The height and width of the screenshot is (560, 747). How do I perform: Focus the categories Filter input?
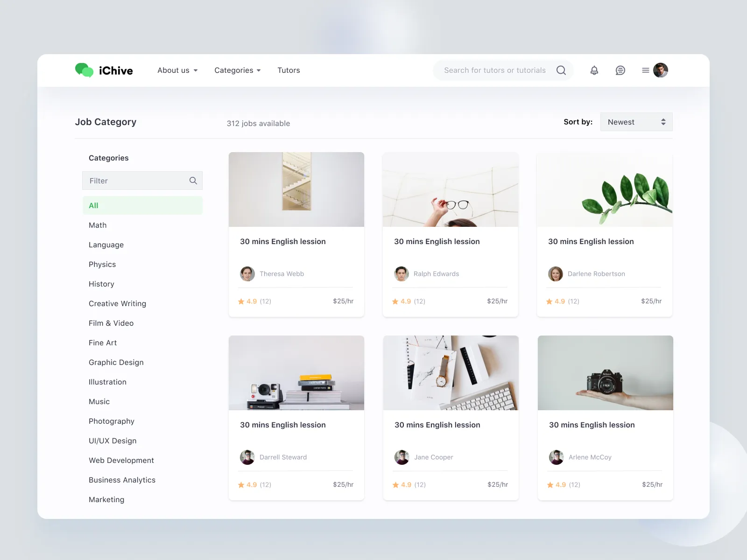[x=142, y=181]
